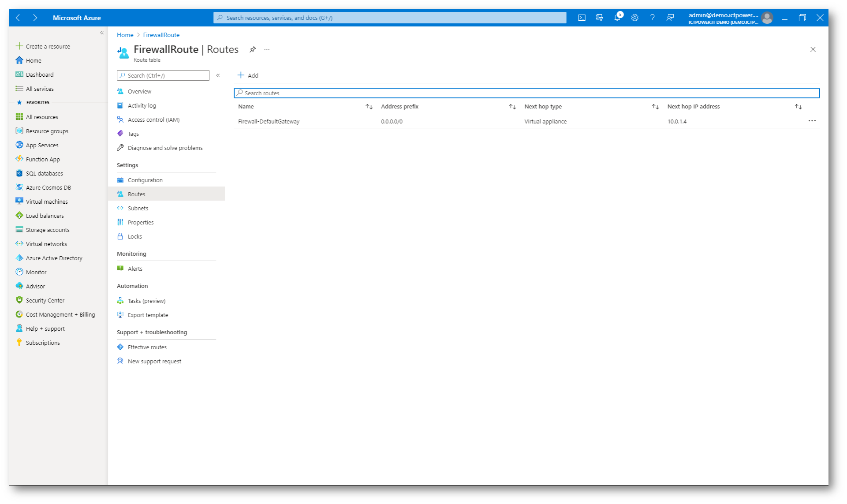The height and width of the screenshot is (504, 847).
Task: Open Cloud Shell from the top bar
Action: [582, 18]
